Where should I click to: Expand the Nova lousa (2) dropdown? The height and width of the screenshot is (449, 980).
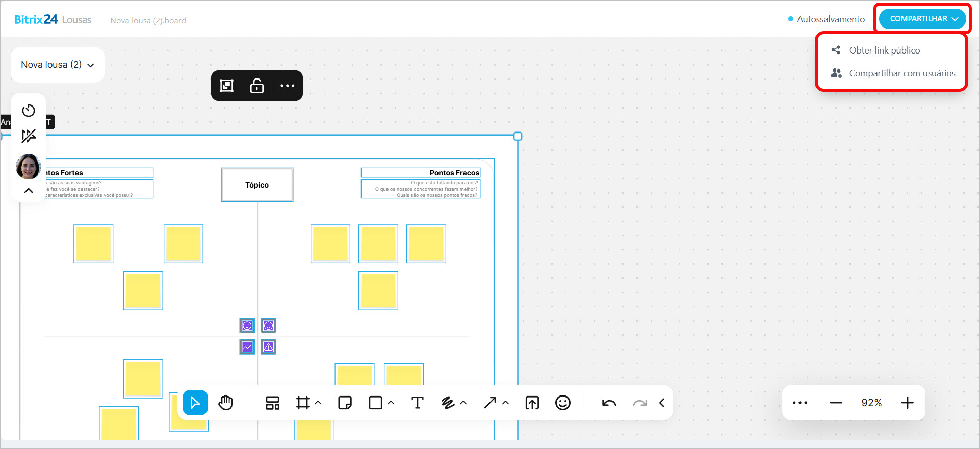pos(57,65)
